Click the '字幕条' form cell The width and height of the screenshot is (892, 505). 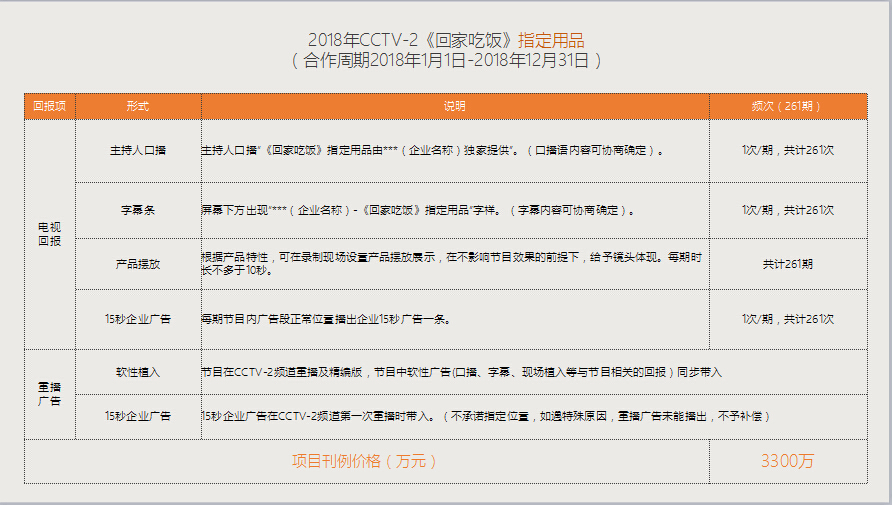[x=138, y=210]
